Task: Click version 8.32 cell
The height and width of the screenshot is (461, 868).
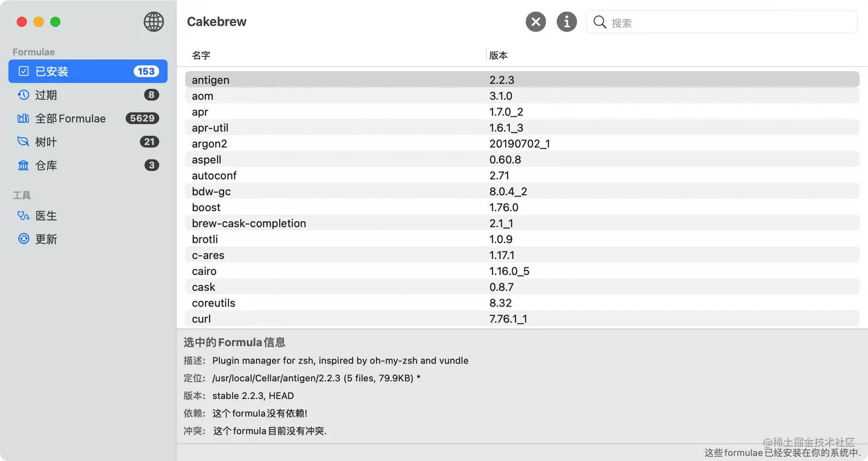Action: [501, 303]
